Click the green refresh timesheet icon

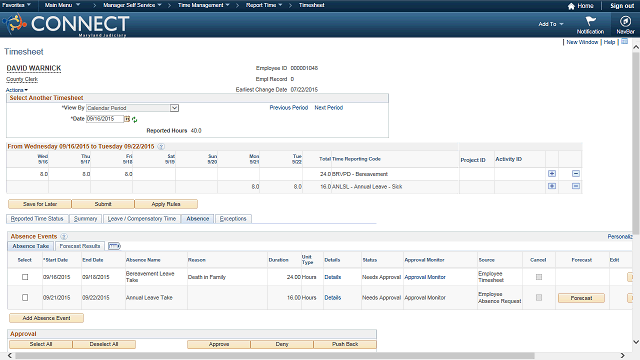(135, 120)
